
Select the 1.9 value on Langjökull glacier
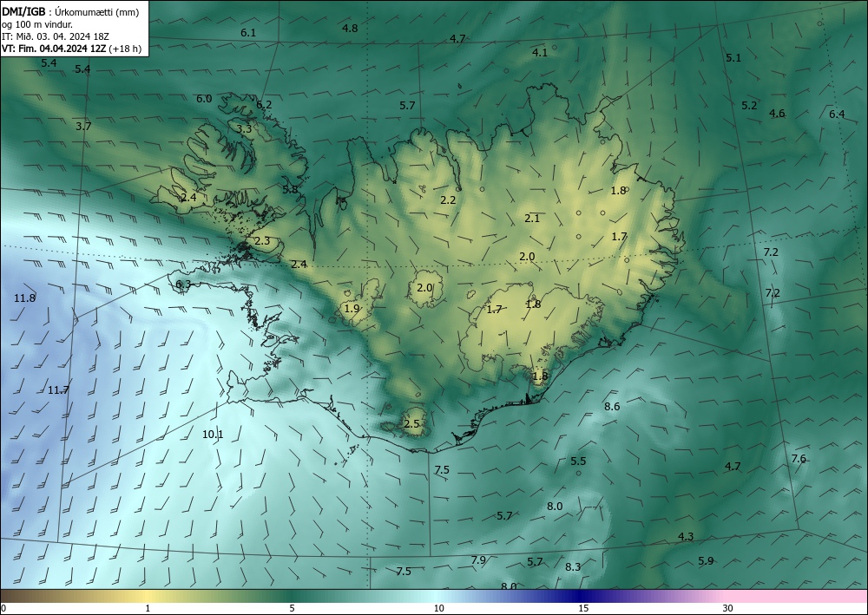352,309
